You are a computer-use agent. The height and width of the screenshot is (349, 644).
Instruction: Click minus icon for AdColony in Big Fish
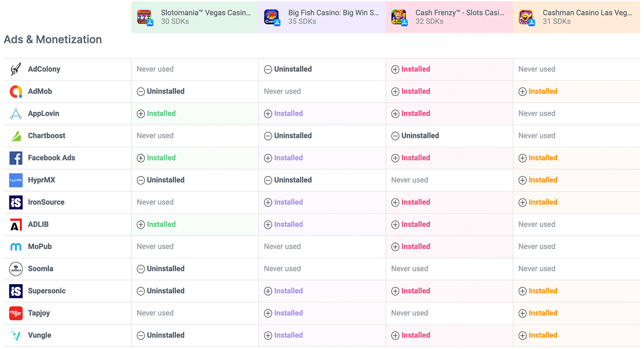[268, 70]
